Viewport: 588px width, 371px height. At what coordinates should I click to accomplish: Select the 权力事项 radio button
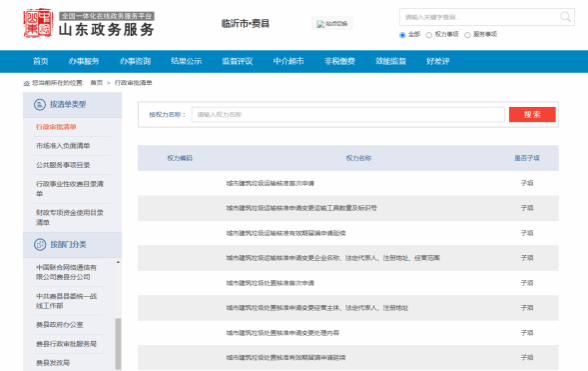pos(429,35)
